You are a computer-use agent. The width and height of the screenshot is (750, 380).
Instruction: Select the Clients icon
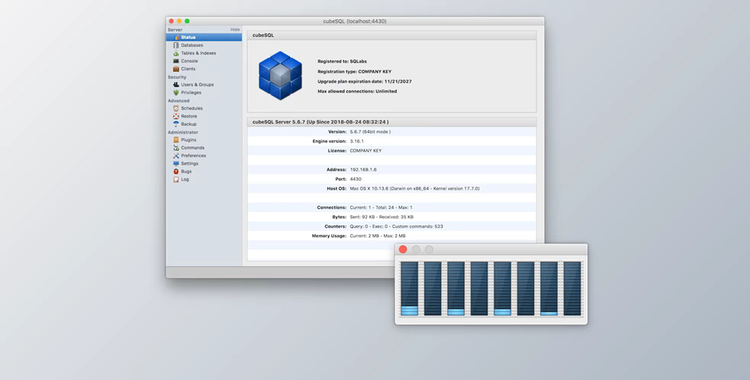pyautogui.click(x=176, y=69)
